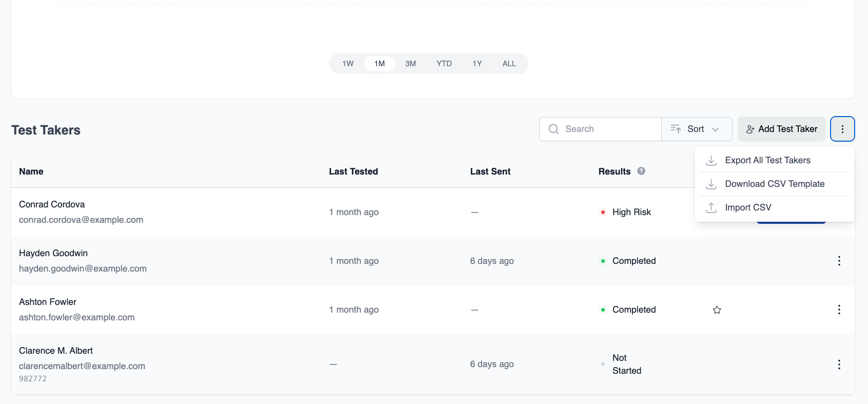Click the name Ashton Fowler
Image resolution: width=868 pixels, height=404 pixels.
point(48,302)
